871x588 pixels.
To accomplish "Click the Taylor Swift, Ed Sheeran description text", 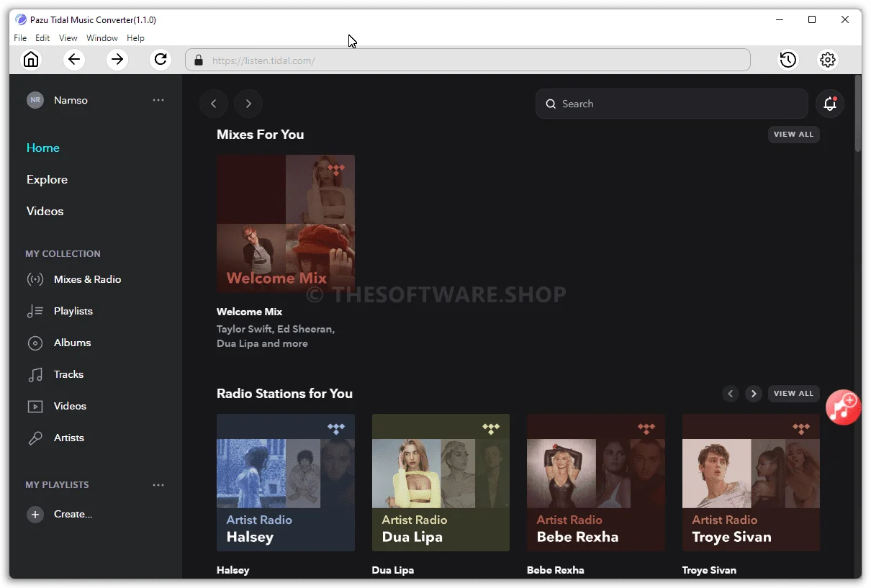I will (276, 336).
